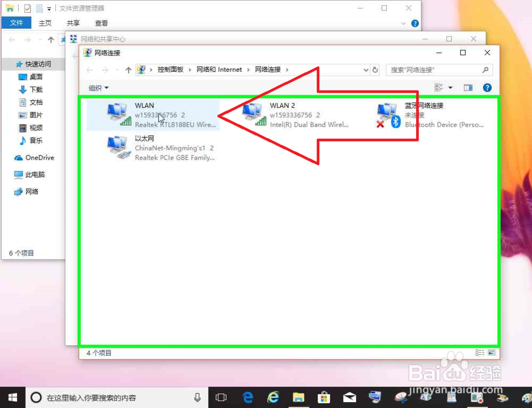
Task: Click the refresh icon in the address bar
Action: pyautogui.click(x=375, y=70)
